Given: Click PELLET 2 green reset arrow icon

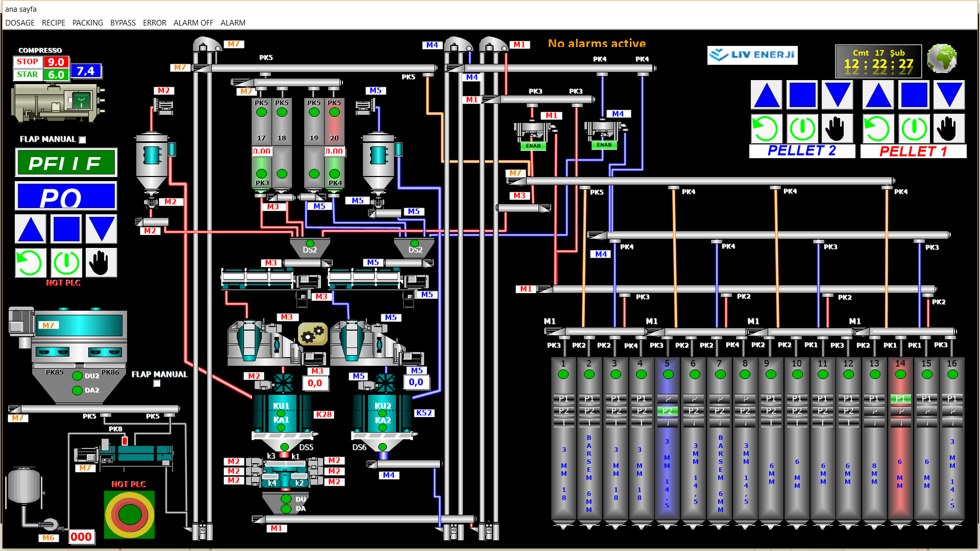Looking at the screenshot, I should (x=766, y=128).
